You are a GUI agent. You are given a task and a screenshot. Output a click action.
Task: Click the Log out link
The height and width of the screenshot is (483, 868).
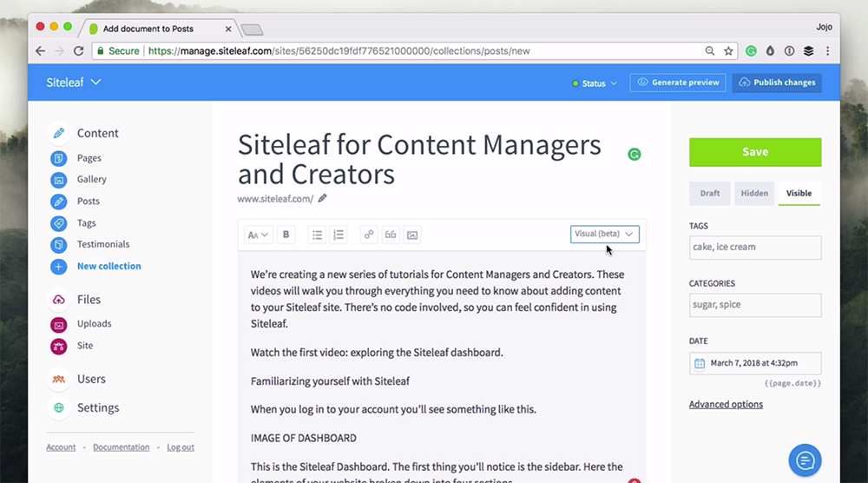tap(181, 447)
